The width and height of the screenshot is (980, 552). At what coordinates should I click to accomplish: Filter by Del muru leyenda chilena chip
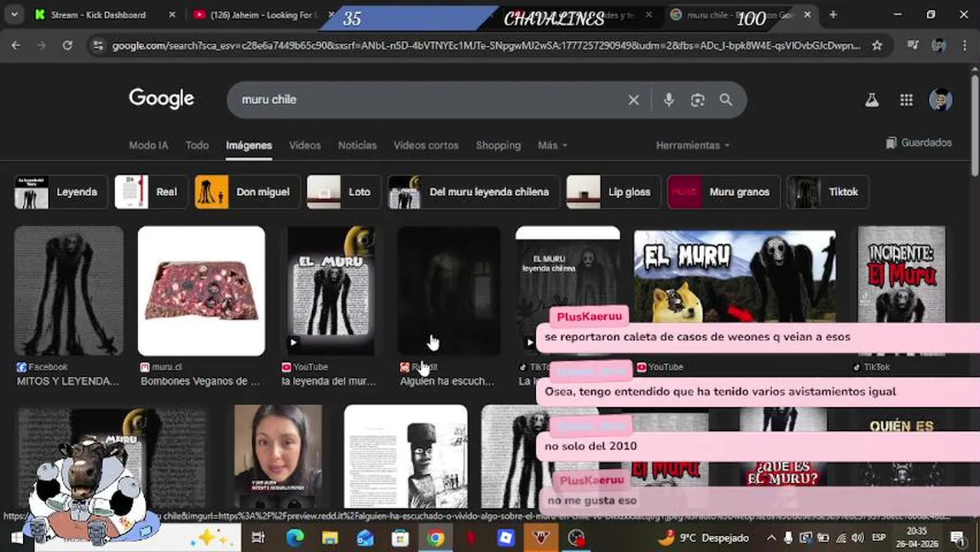pos(473,192)
